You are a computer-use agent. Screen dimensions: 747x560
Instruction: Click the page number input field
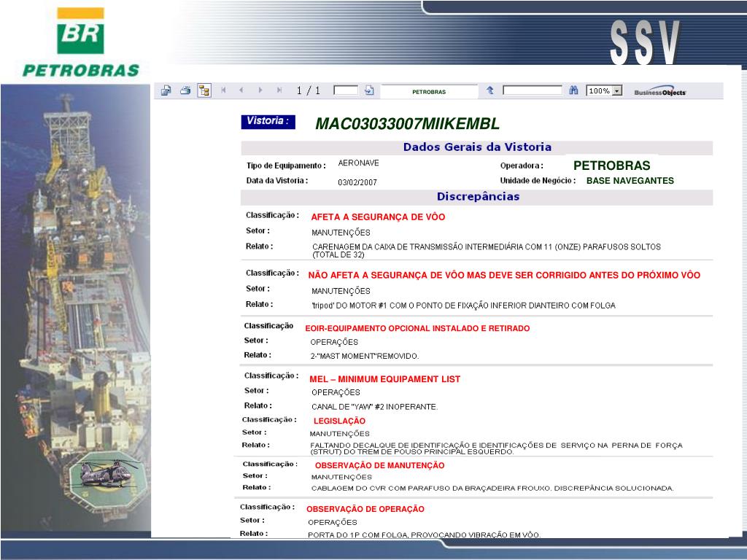(346, 90)
